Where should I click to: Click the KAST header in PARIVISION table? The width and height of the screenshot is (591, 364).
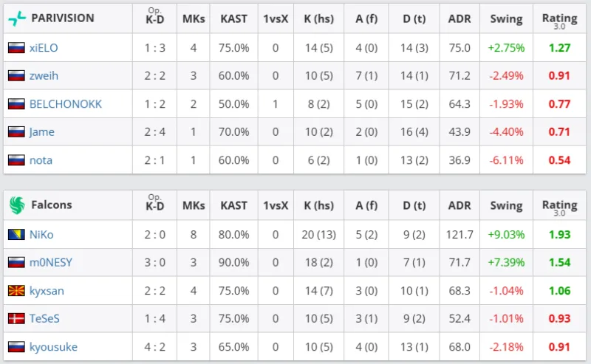click(x=234, y=18)
